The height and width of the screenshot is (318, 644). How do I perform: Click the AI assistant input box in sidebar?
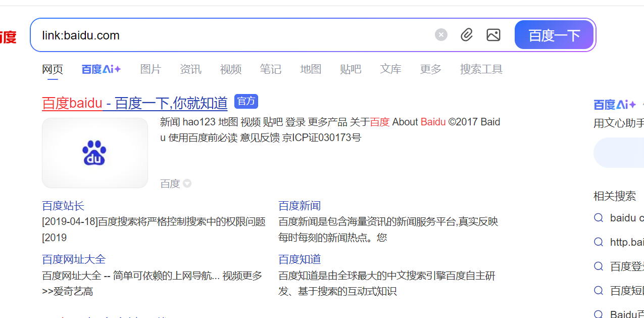(x=619, y=153)
